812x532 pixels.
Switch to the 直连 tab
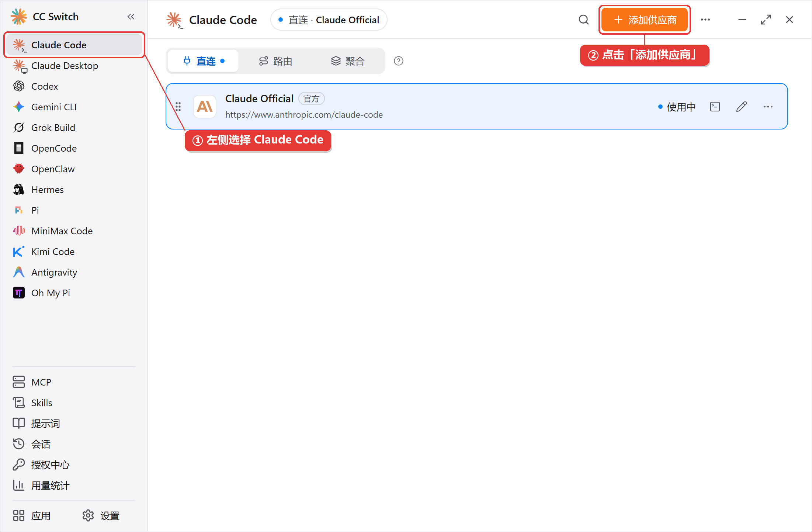point(203,61)
